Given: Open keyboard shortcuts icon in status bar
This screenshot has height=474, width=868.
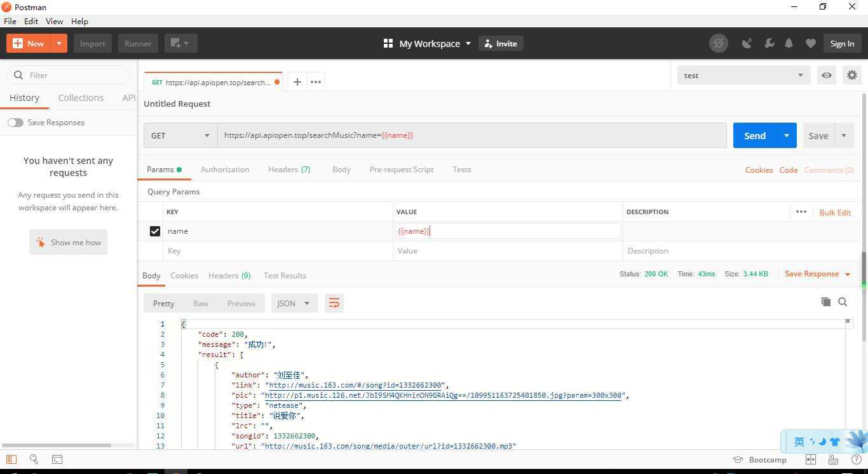Looking at the screenshot, I should tap(834, 459).
